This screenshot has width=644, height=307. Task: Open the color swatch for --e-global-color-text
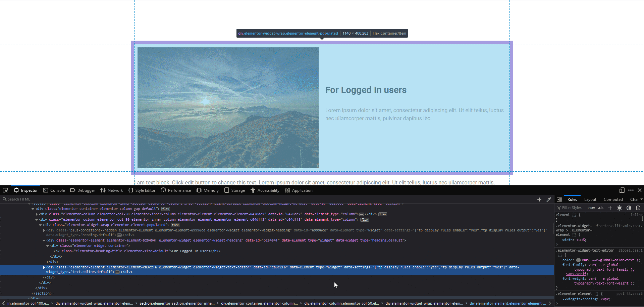[x=578, y=260]
